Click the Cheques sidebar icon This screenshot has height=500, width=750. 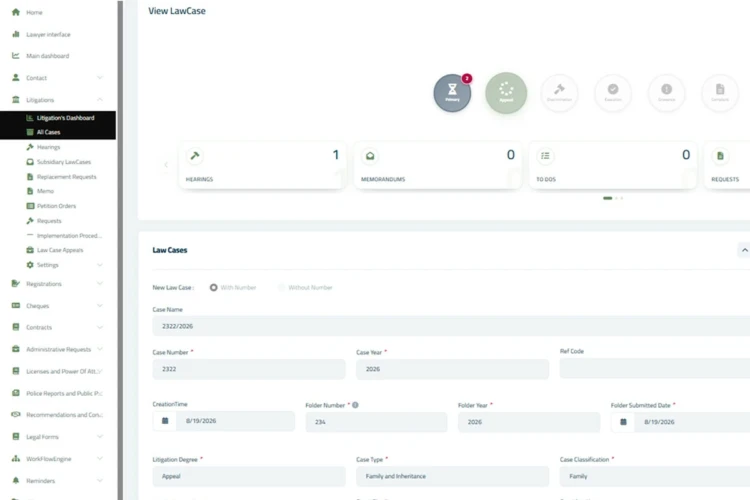(16, 305)
